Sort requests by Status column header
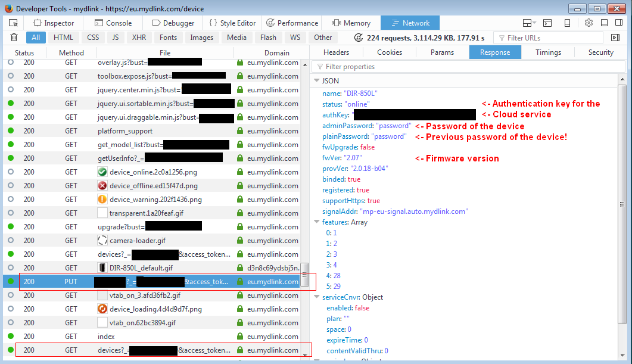The height and width of the screenshot is (364, 632). pos(24,53)
